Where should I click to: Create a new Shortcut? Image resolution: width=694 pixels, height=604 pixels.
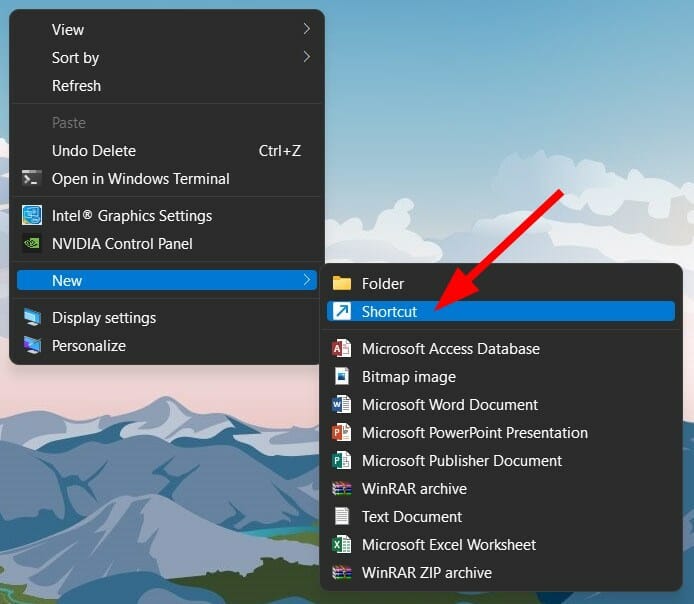click(x=501, y=311)
